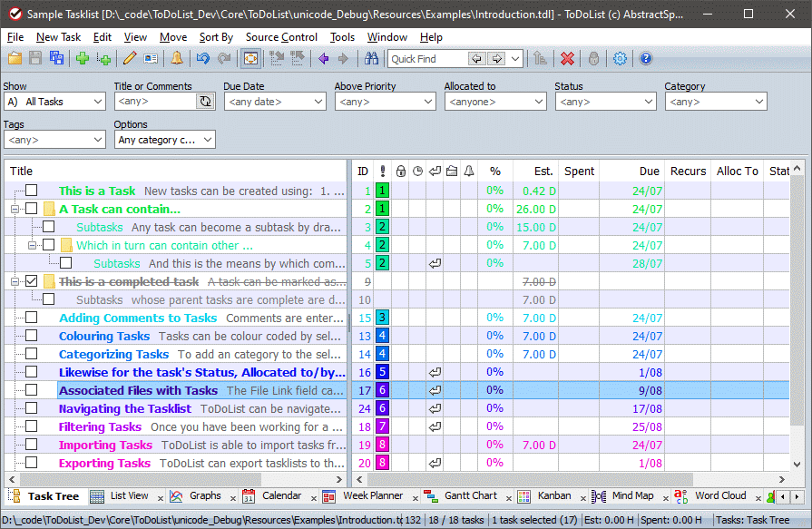812x529 pixels.
Task: Click the 'Est.' column header
Action: [543, 171]
